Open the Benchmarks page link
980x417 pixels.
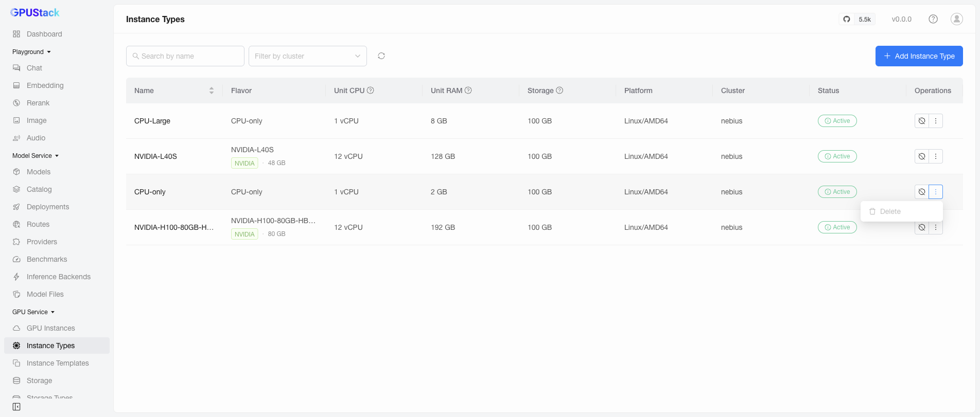tap(57, 259)
